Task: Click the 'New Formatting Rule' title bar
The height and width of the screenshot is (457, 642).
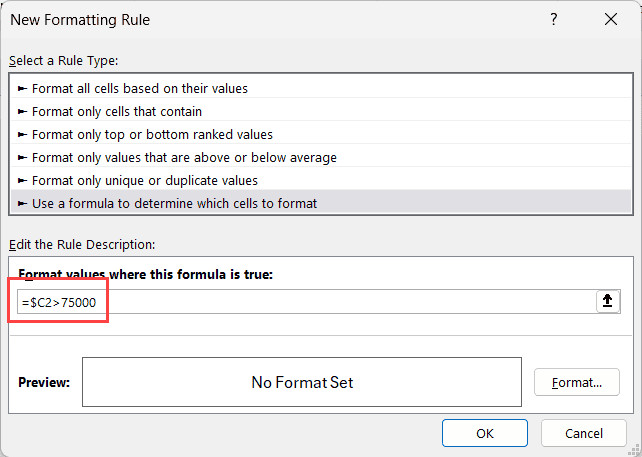Action: click(x=250, y=20)
